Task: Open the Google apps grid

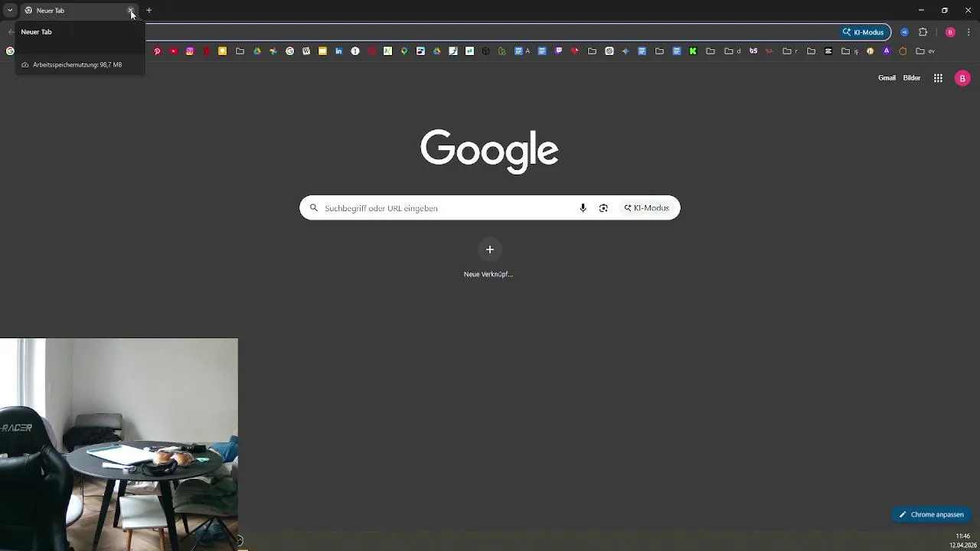Action: pyautogui.click(x=938, y=78)
